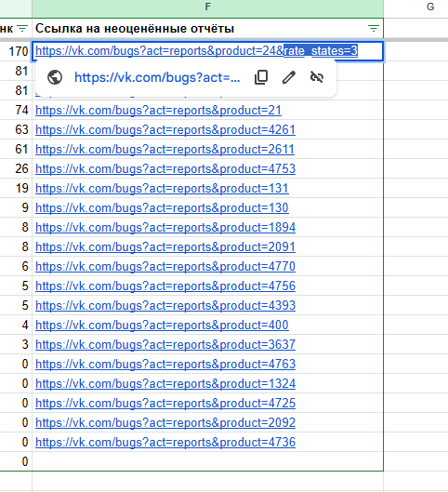Select the 8 cell beside product=2091
This screenshot has width=448, height=492.
[x=16, y=247]
